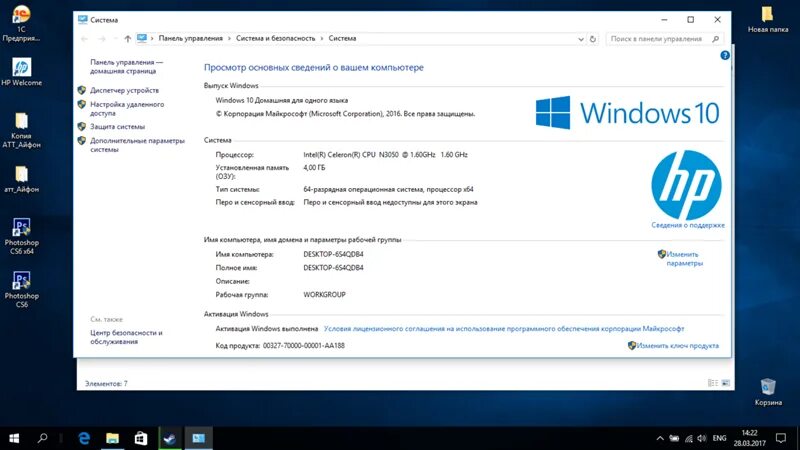The width and height of the screenshot is (800, 450).
Task: Click Панель управления breadcrumb
Action: (x=190, y=38)
